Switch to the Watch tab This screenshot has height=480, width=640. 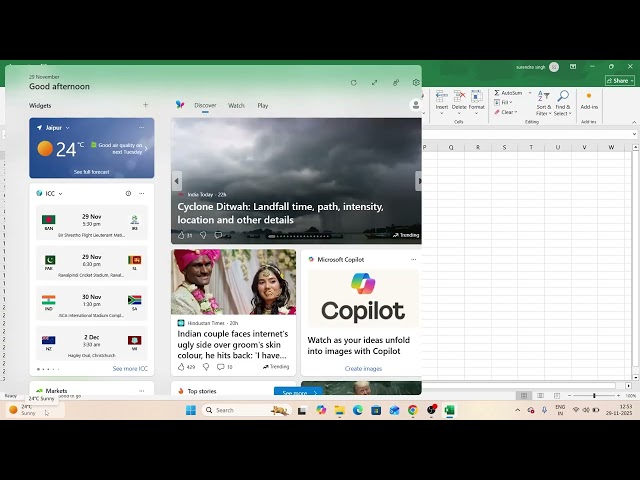click(236, 105)
